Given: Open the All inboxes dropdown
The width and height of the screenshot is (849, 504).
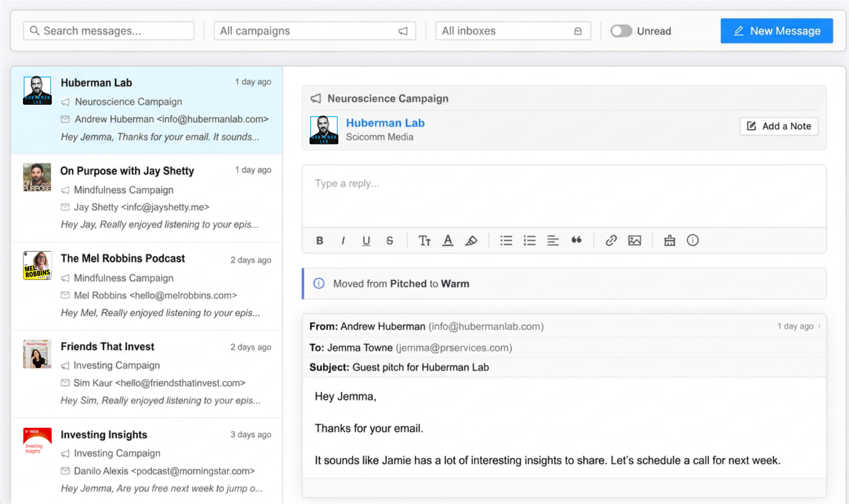Looking at the screenshot, I should 513,31.
